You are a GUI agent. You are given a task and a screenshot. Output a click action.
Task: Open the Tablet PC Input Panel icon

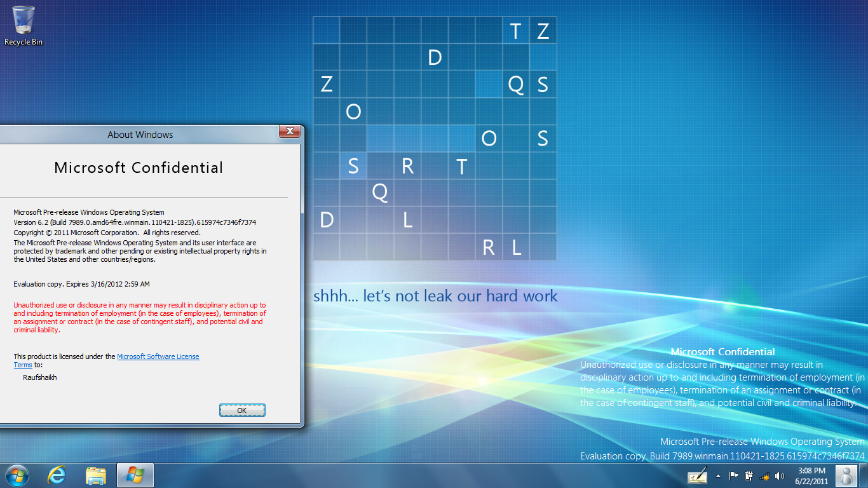[698, 475]
